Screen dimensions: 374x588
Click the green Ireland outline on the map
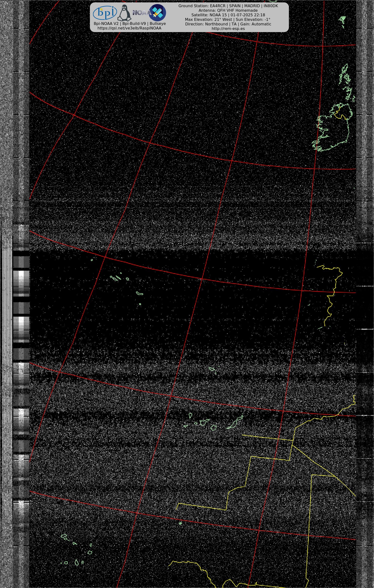click(333, 127)
